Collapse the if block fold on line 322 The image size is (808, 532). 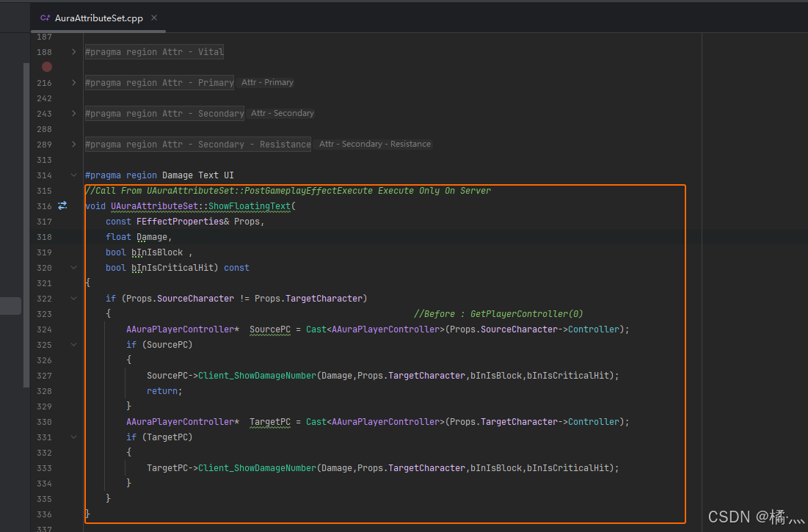click(73, 299)
